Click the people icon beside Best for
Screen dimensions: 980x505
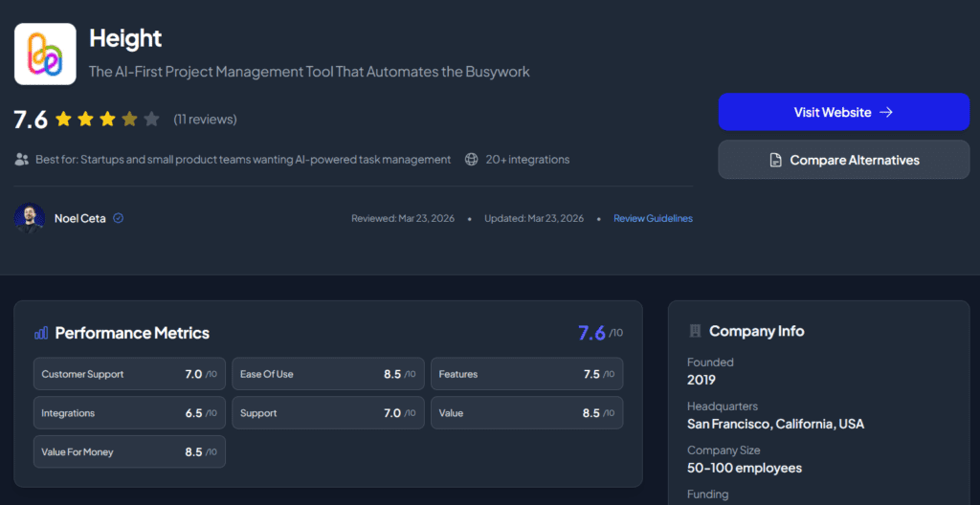(22, 160)
